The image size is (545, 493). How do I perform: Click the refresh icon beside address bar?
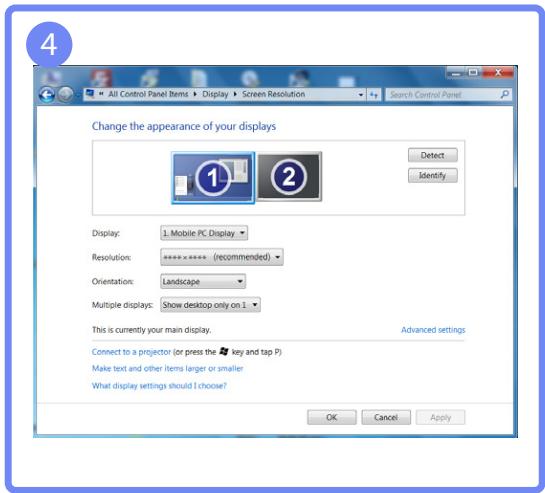[x=374, y=95]
